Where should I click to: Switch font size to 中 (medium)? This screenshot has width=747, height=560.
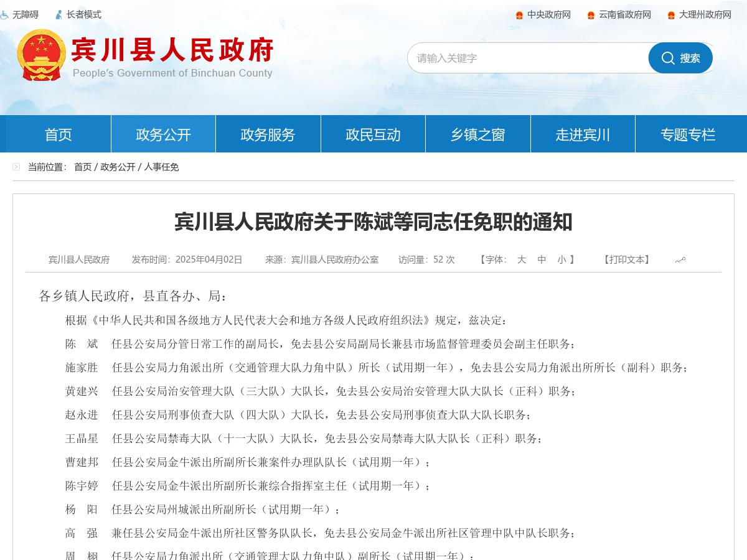point(541,260)
